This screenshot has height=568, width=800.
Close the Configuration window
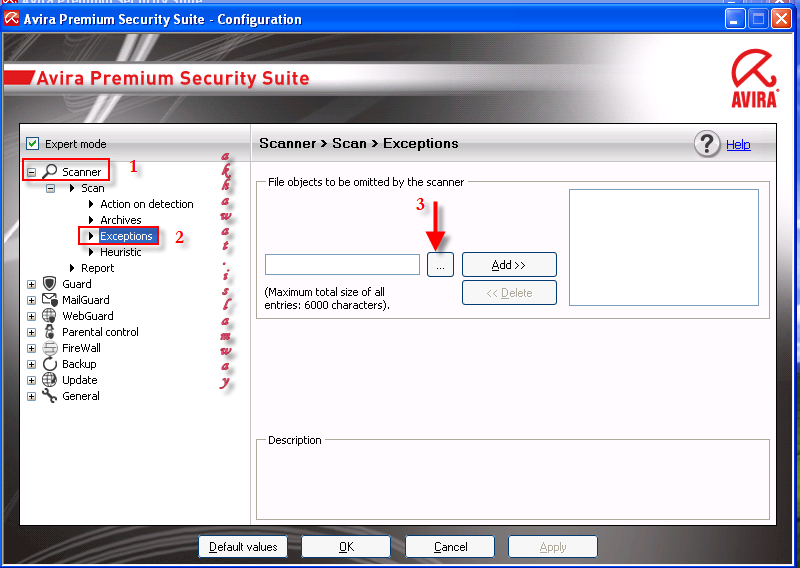coord(782,19)
